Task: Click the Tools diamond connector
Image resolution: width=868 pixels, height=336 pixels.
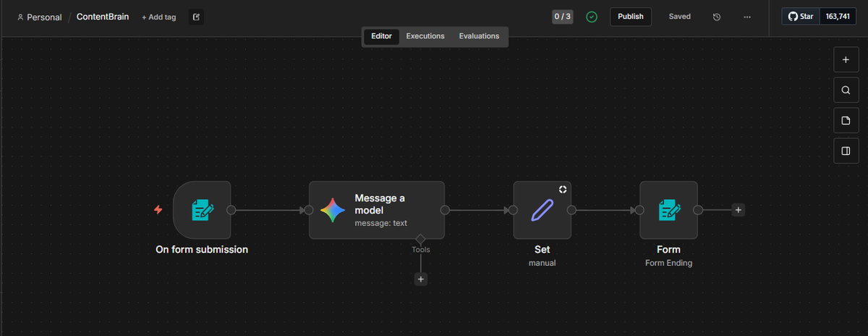Action: [x=420, y=239]
